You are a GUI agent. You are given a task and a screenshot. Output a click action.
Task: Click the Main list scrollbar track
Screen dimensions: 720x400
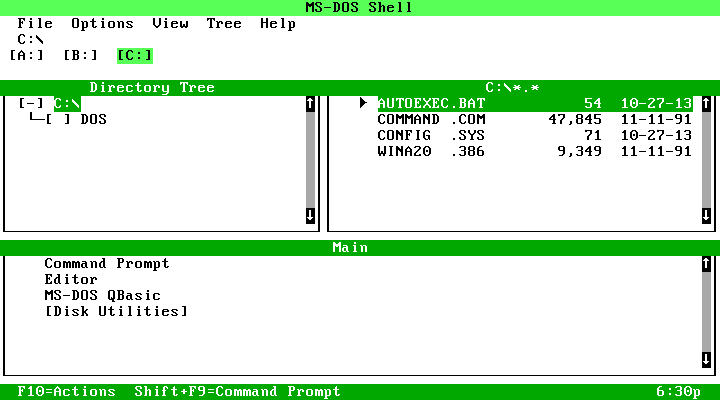706,312
